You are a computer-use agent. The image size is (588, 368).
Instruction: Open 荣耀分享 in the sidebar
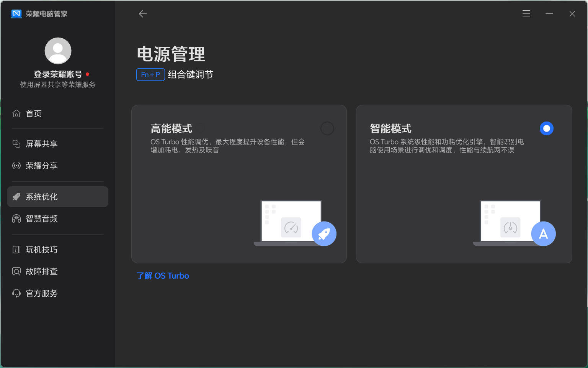pyautogui.click(x=58, y=166)
